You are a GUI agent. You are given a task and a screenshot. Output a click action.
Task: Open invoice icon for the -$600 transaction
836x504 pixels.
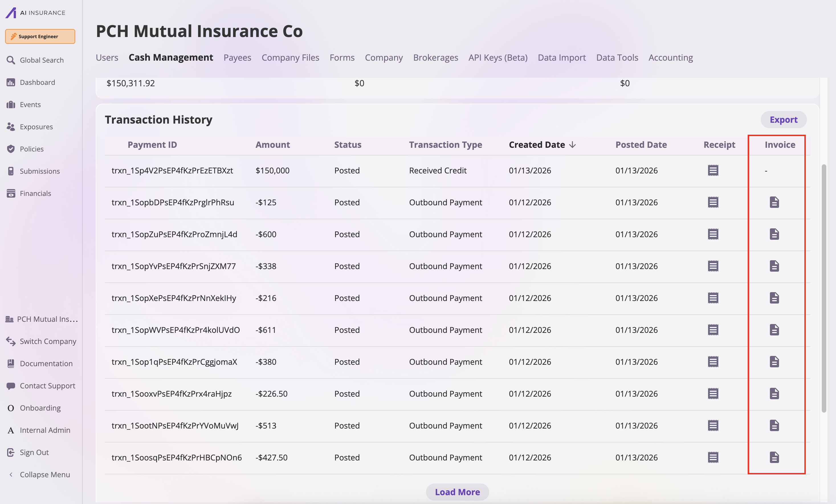tap(774, 234)
